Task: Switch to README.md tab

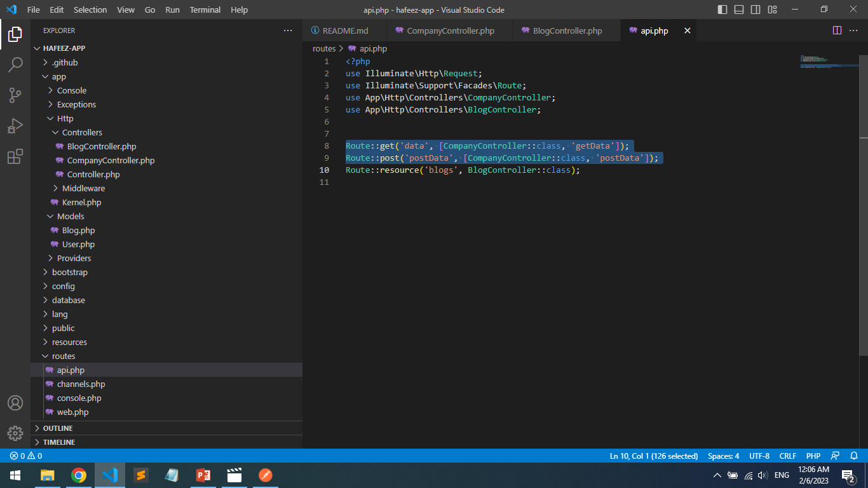Action: pyautogui.click(x=345, y=30)
